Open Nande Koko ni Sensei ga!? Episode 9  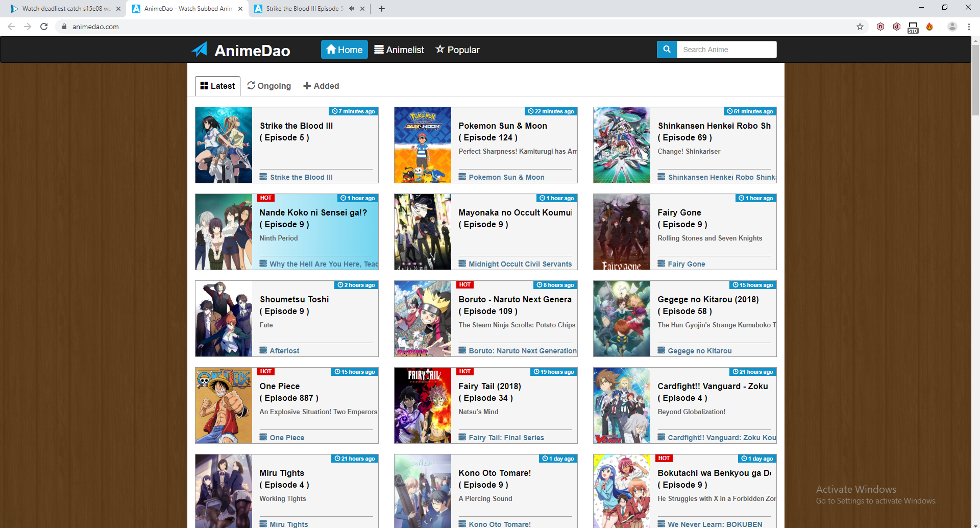tap(313, 218)
